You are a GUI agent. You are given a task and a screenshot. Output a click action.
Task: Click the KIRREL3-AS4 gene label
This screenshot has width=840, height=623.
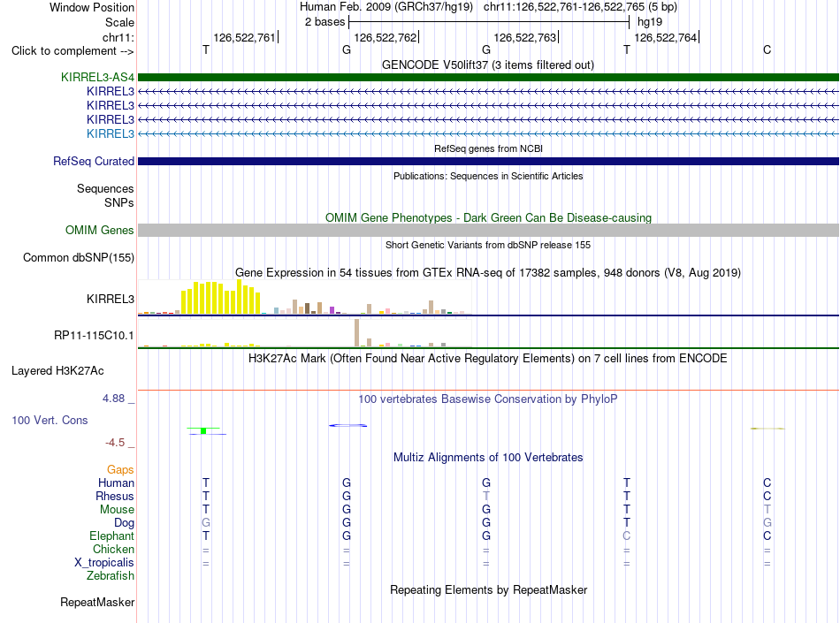[97, 77]
